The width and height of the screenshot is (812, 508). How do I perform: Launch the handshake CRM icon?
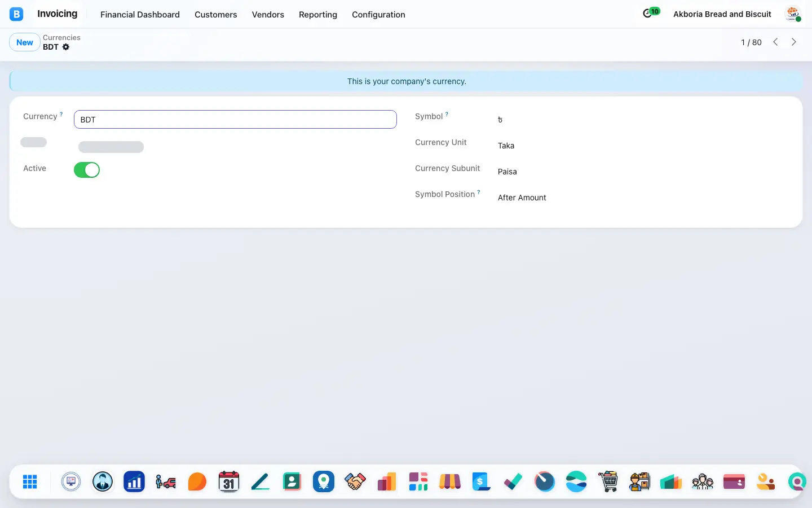tap(355, 481)
